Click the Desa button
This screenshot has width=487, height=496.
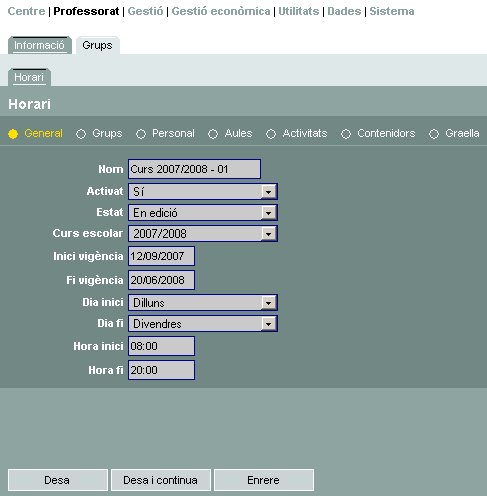(x=58, y=480)
